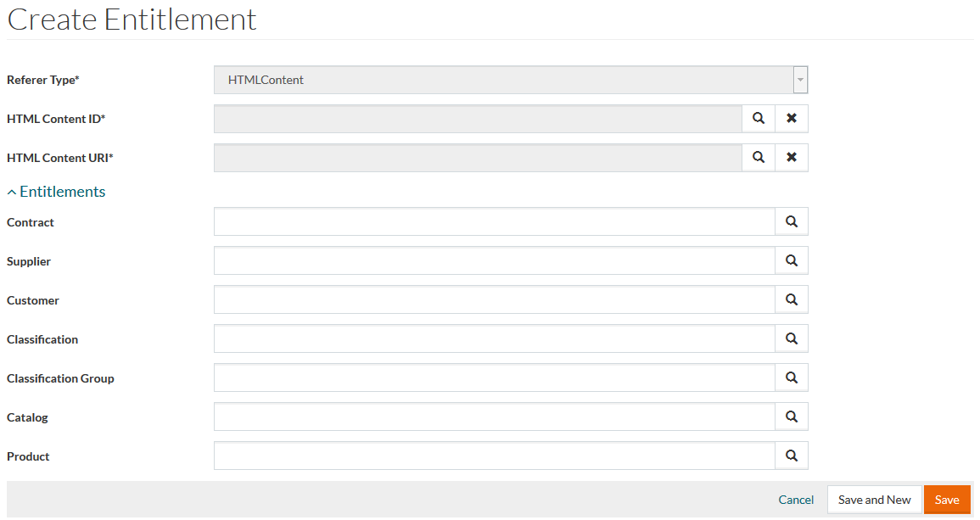Click the Product lookup icon
Image resolution: width=980 pixels, height=520 pixels.
[x=792, y=456]
